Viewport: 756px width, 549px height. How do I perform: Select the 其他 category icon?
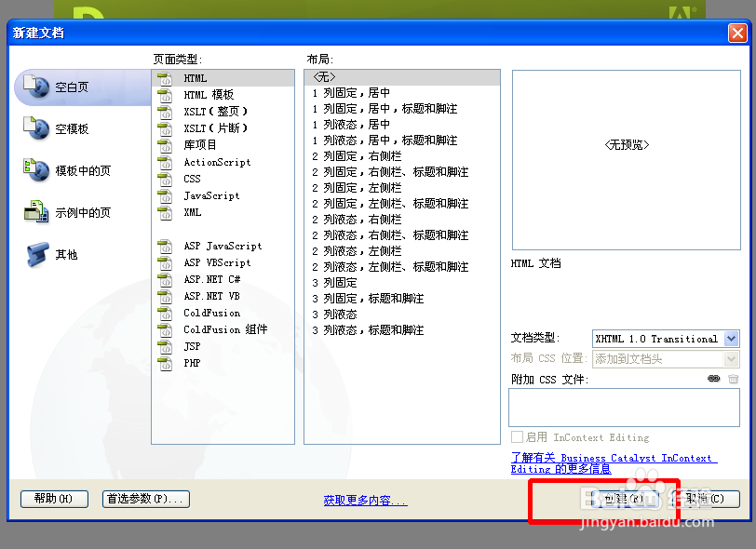pyautogui.click(x=37, y=254)
